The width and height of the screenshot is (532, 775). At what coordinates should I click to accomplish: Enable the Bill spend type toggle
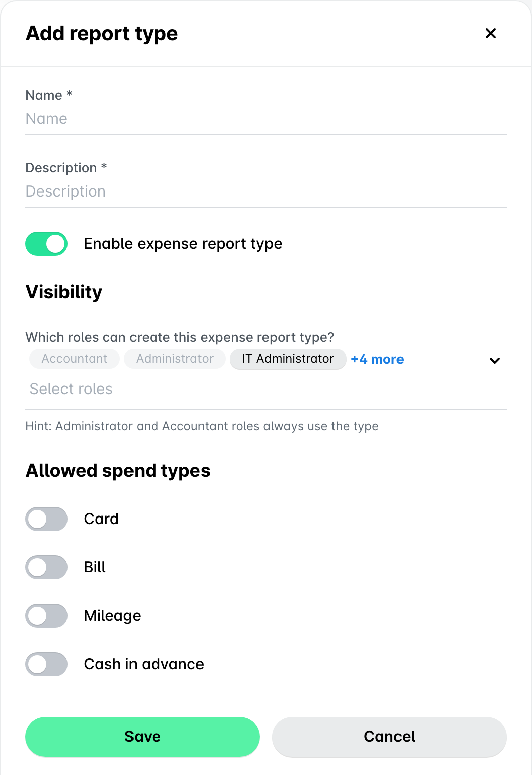pos(46,567)
